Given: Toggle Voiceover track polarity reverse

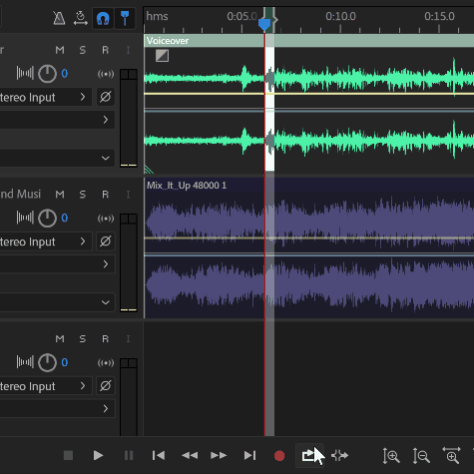Looking at the screenshot, I should click(x=106, y=97).
